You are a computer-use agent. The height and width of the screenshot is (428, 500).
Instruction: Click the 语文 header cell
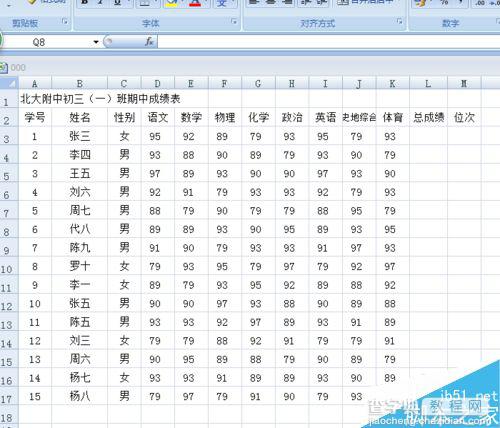pyautogui.click(x=158, y=117)
